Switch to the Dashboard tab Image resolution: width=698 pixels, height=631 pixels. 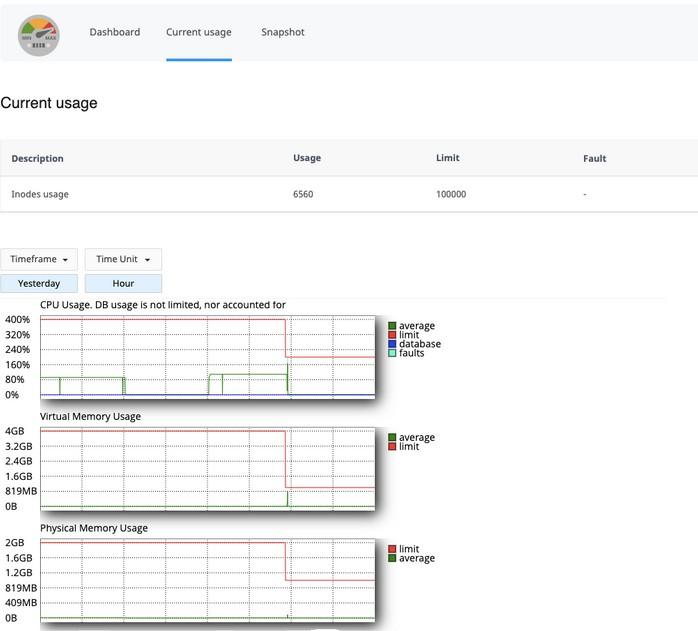115,32
